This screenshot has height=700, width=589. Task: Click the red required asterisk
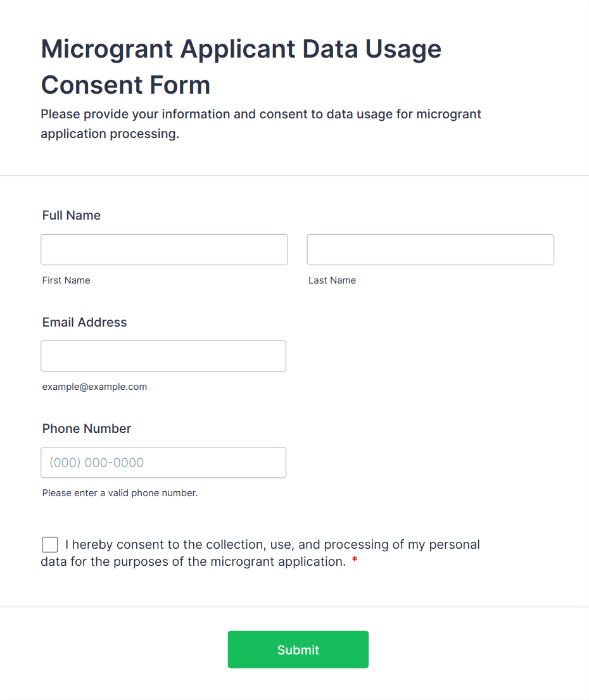coord(355,560)
